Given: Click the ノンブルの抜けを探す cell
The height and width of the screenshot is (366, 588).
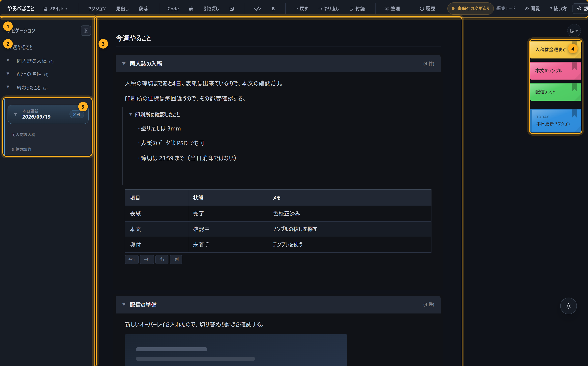Looking at the screenshot, I should (349, 229).
